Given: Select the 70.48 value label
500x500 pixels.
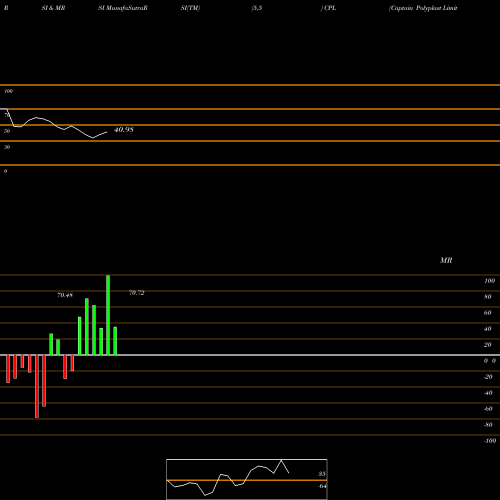Looking at the screenshot, I should 65,295.
